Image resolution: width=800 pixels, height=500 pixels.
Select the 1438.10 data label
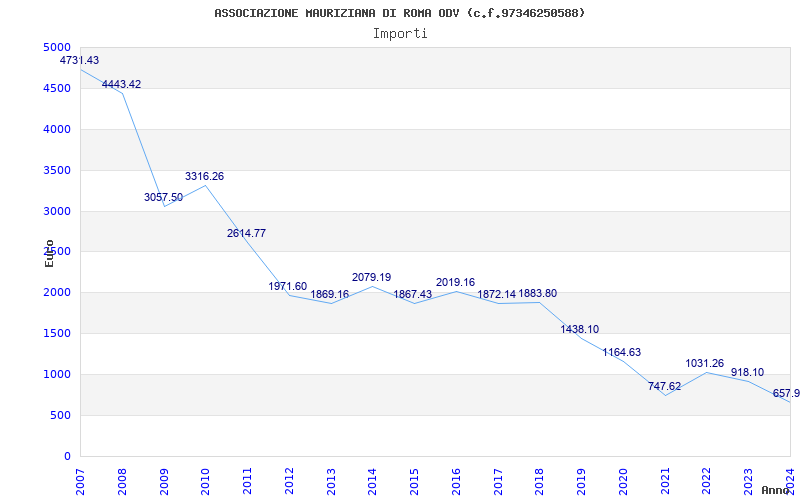[x=580, y=329]
